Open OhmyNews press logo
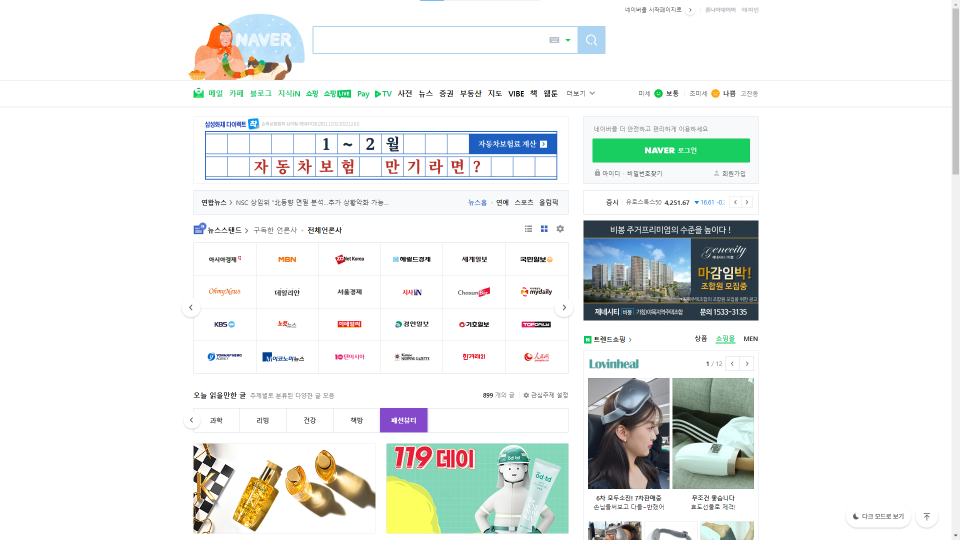Screen dimensions: 960x540 click(x=225, y=292)
